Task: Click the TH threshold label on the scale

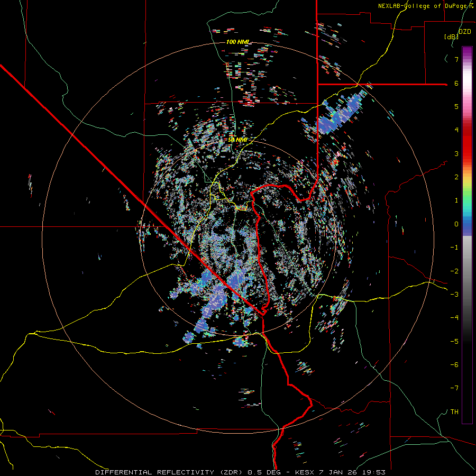Action: pyautogui.click(x=454, y=412)
